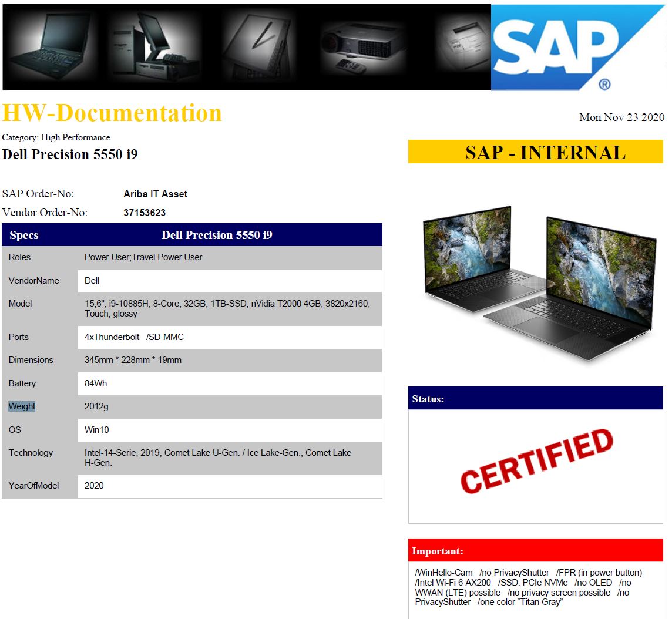The width and height of the screenshot is (672, 619).
Task: Click the Power User;Travel Power User value
Action: point(143,257)
